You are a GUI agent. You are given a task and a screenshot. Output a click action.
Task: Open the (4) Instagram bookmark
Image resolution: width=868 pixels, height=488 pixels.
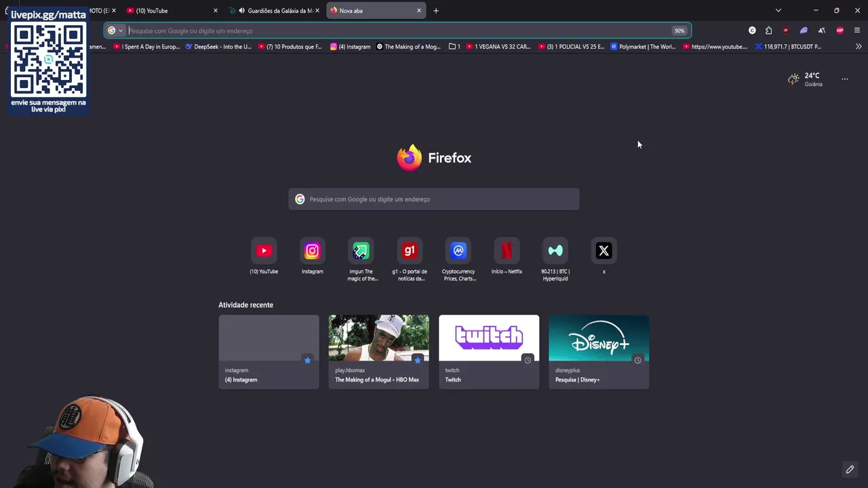coord(351,47)
